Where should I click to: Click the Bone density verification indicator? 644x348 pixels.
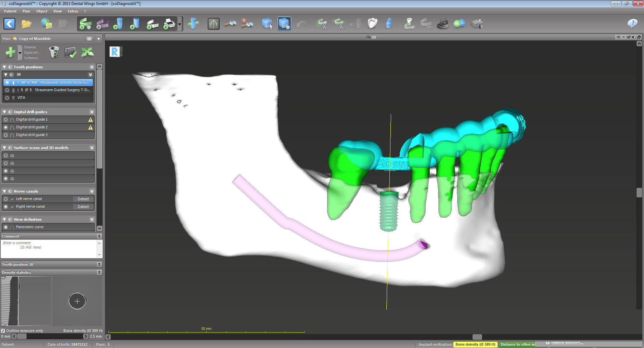(475, 344)
